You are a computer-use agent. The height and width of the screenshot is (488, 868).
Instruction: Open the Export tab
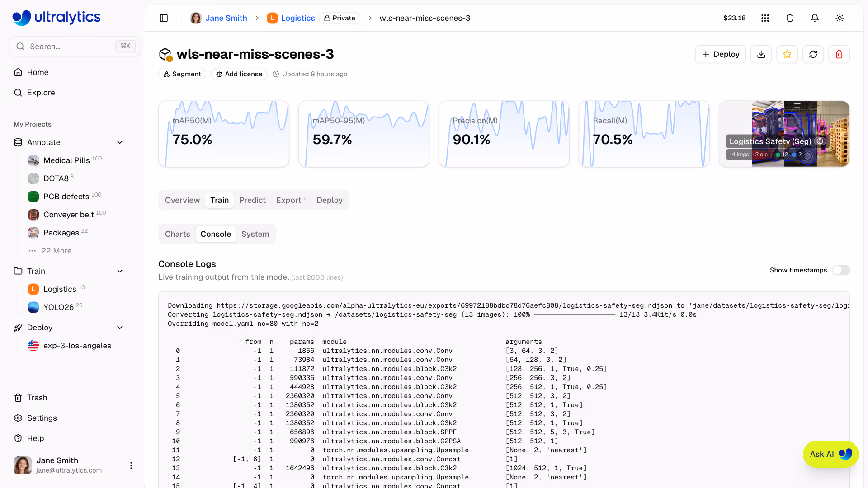291,200
